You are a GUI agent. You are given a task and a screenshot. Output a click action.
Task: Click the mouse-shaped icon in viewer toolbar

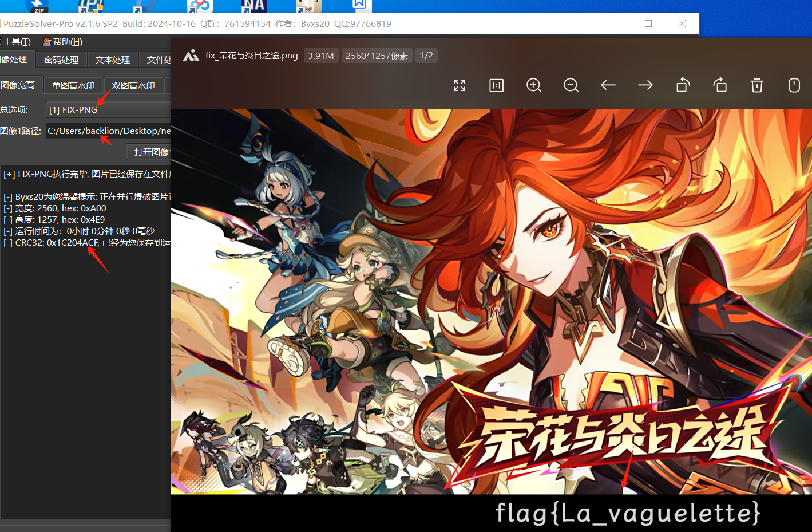(794, 85)
